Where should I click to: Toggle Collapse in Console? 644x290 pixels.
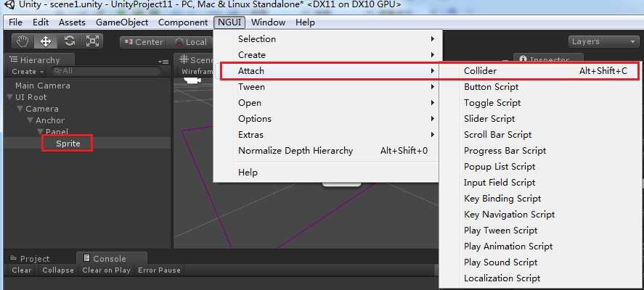58,270
